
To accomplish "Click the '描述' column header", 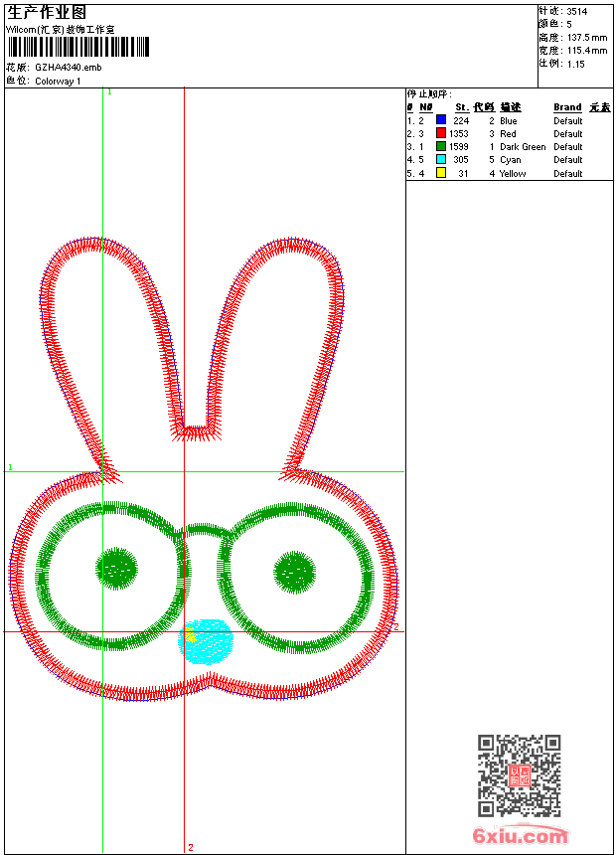I will 511,107.
